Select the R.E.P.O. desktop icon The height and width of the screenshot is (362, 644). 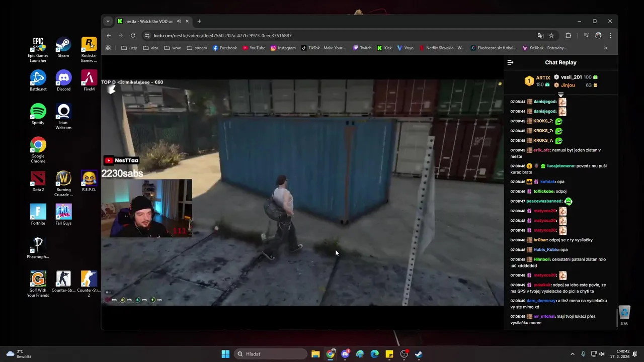(x=89, y=182)
